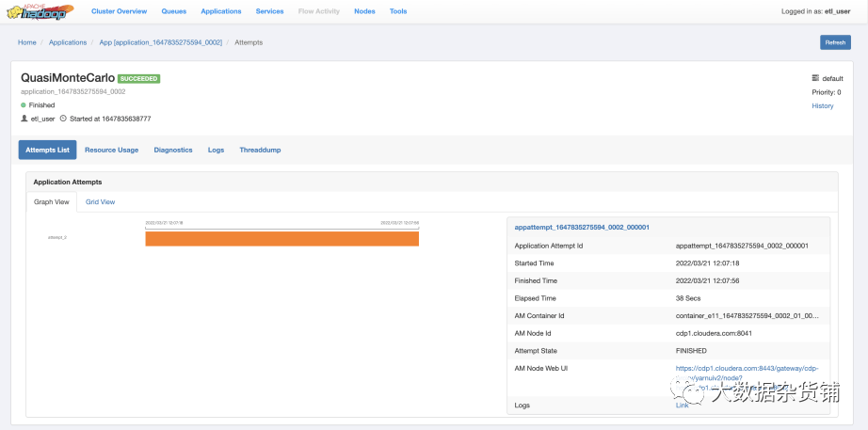
Task: Switch to Diagnostics tab
Action: click(173, 150)
